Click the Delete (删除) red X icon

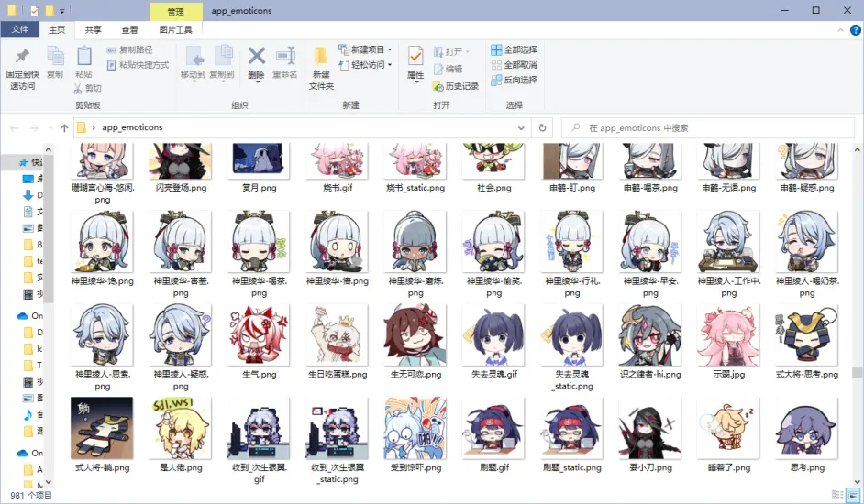256,56
